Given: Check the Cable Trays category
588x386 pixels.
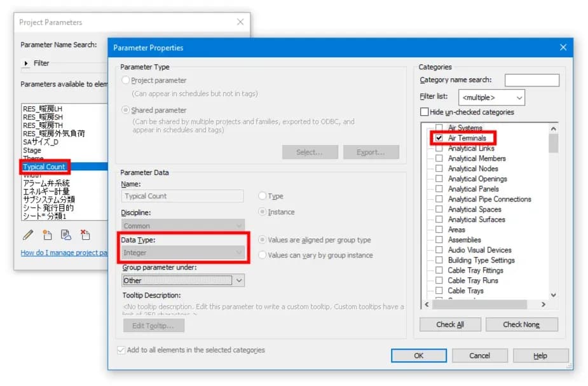Looking at the screenshot, I should 439,291.
